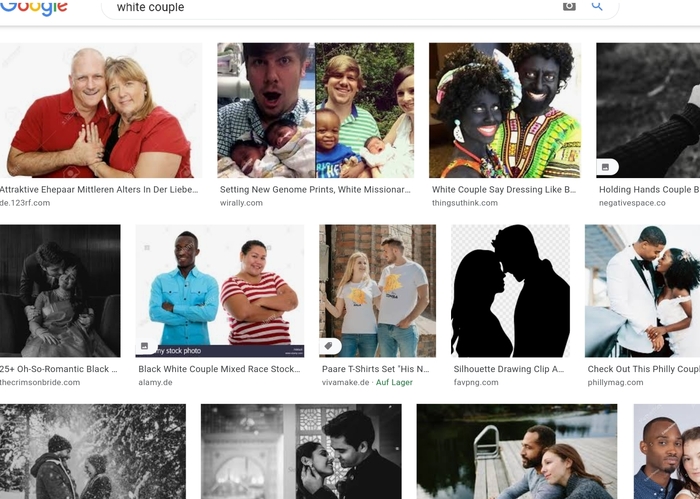The height and width of the screenshot is (499, 700).
Task: Click the licensable badge on Holding Hands image
Action: (x=606, y=167)
